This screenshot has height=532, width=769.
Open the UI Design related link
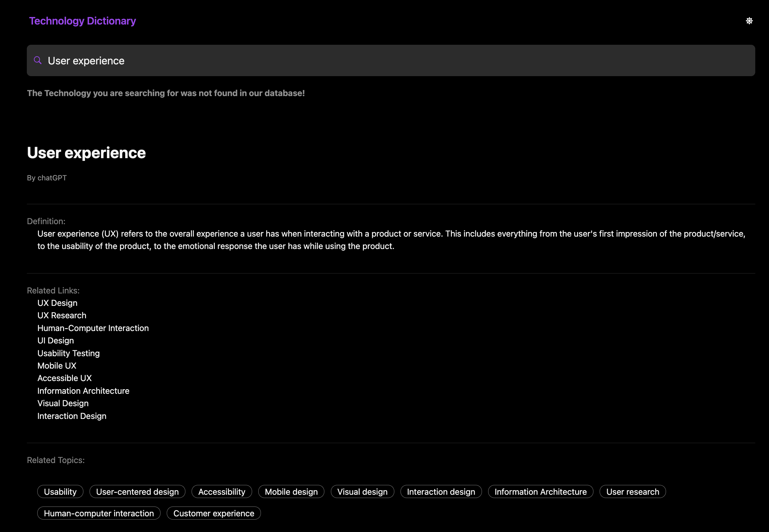pyautogui.click(x=55, y=341)
